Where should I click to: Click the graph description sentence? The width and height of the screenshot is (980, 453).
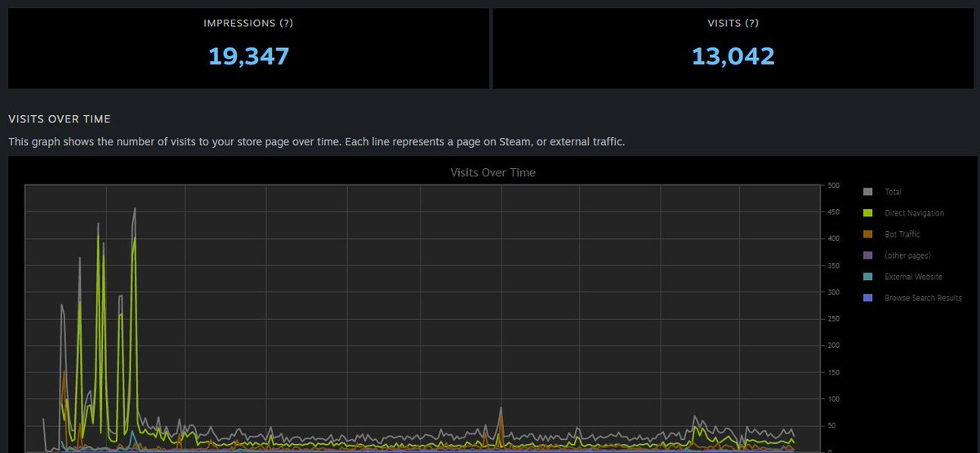[x=316, y=142]
